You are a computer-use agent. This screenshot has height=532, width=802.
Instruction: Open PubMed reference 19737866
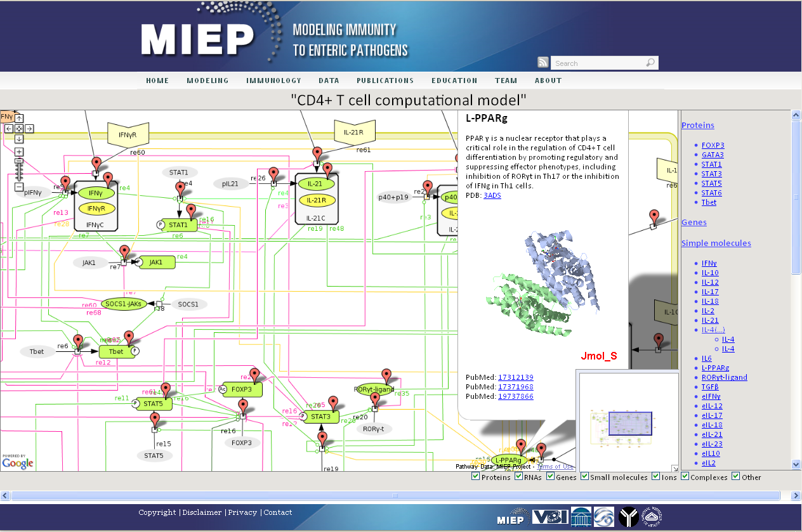pyautogui.click(x=516, y=396)
